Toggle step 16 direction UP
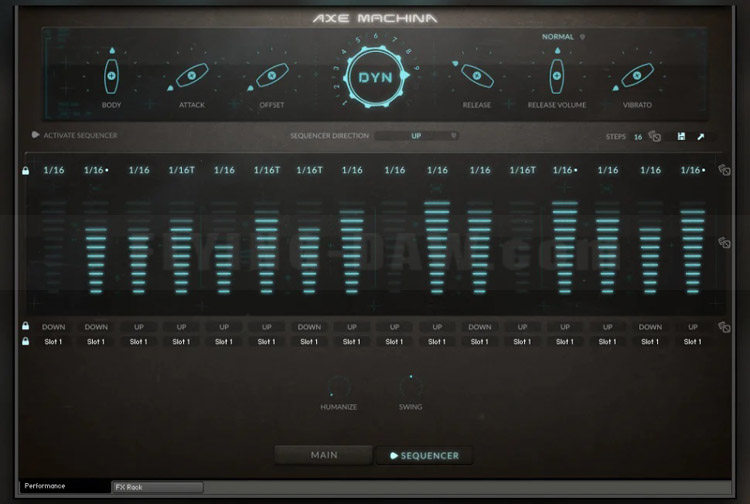750x504 pixels. click(693, 327)
